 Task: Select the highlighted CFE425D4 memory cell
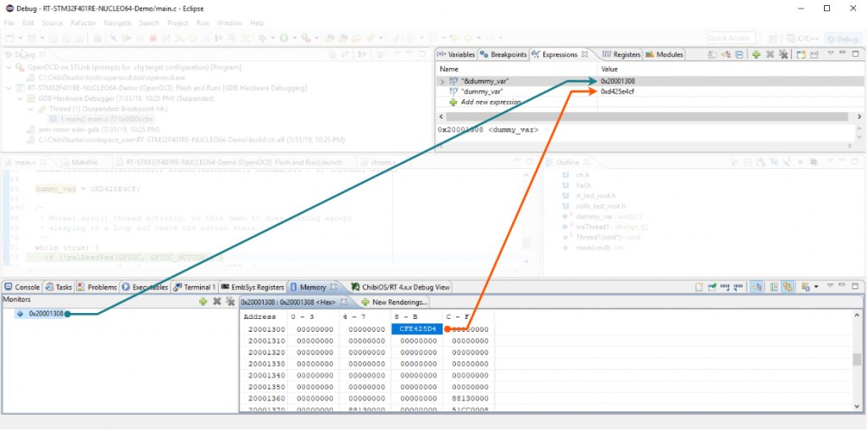(417, 329)
